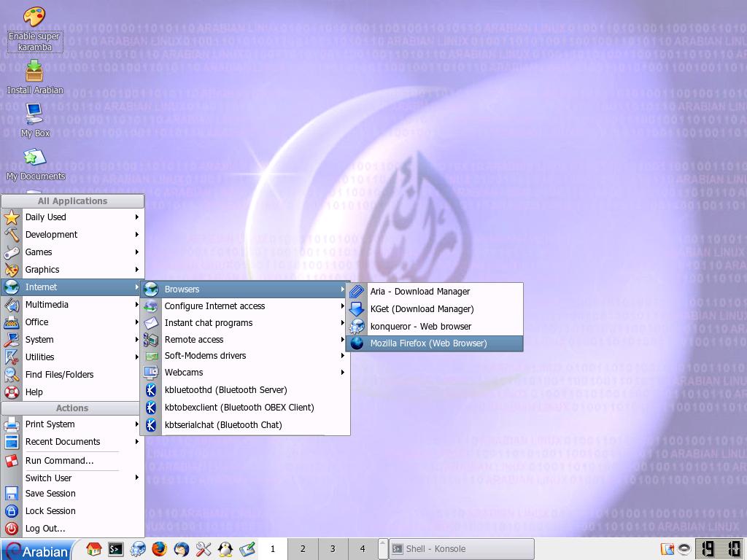Click Lock Session action
This screenshot has width=747, height=560.
(x=72, y=511)
